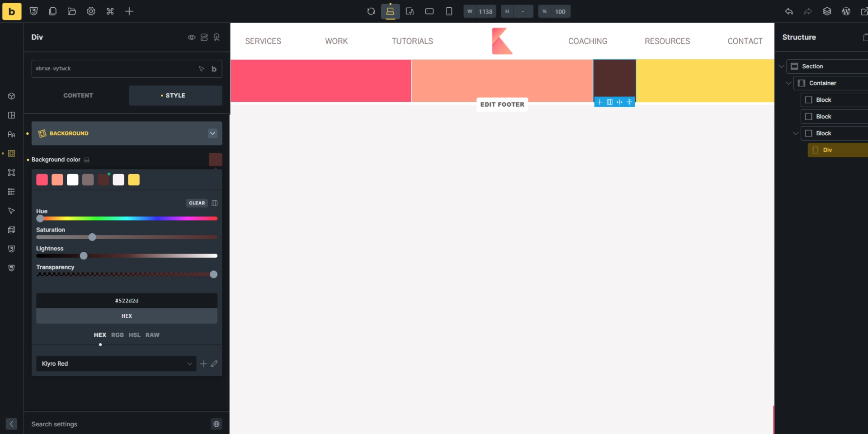Collapse the Background settings group
Viewport: 868px width, 434px height.
pos(212,133)
